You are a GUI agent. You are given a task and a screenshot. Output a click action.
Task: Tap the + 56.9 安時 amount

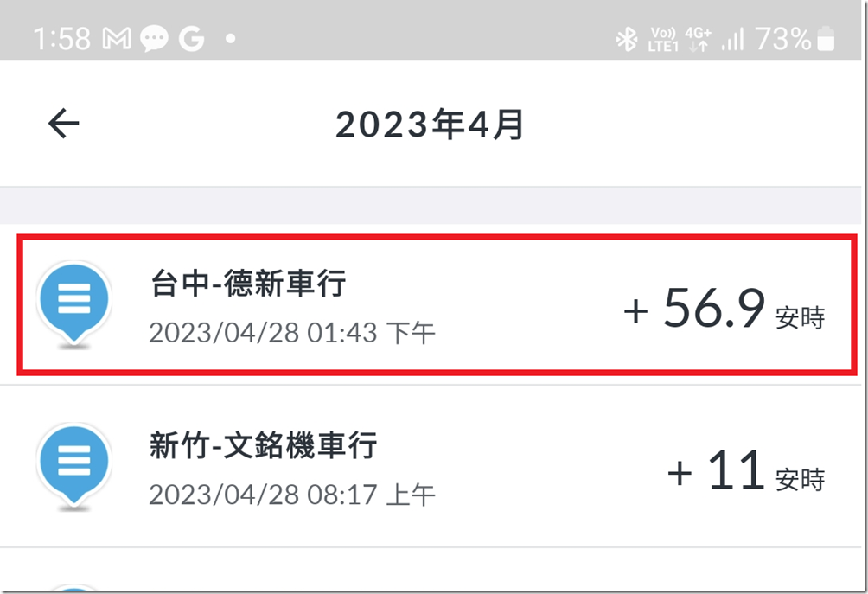(x=724, y=310)
